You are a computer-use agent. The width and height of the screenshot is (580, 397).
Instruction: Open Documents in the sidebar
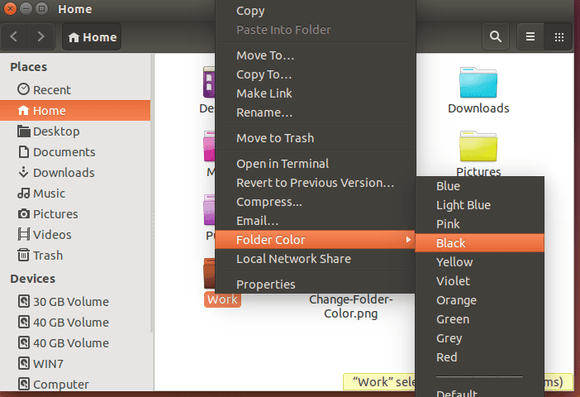pos(75,152)
